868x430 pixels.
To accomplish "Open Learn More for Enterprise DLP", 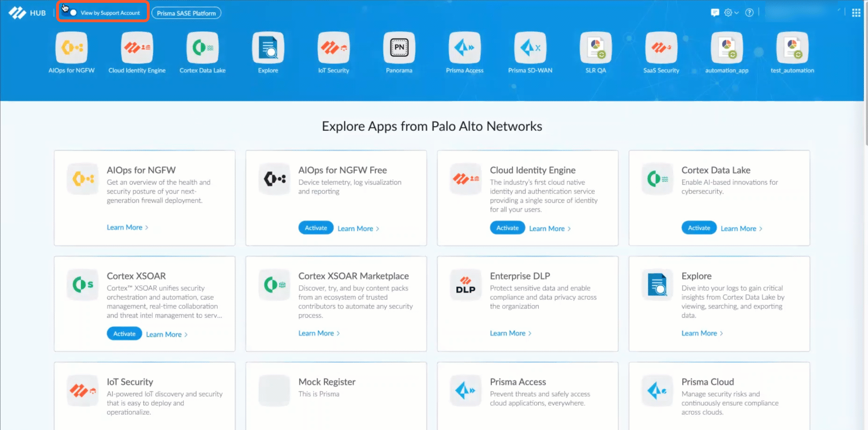I will (511, 333).
